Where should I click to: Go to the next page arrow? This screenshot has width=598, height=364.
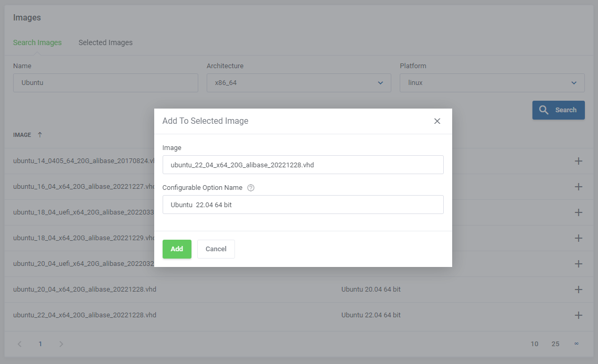[x=61, y=344]
